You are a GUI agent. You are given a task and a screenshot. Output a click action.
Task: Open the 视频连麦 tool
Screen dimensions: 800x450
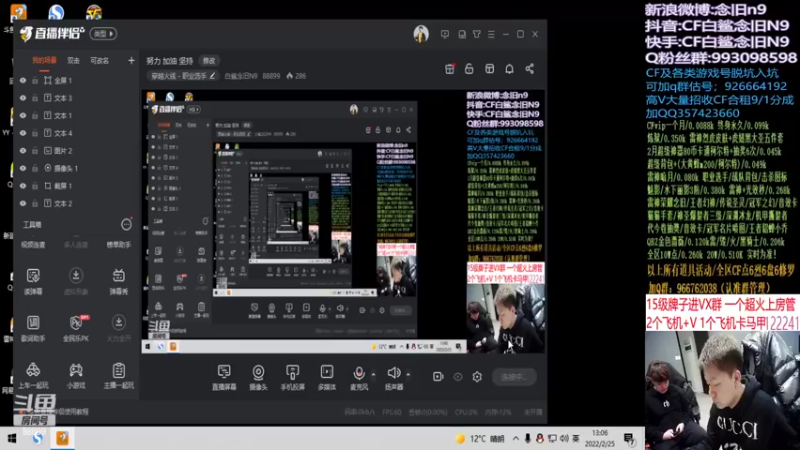coord(33,245)
